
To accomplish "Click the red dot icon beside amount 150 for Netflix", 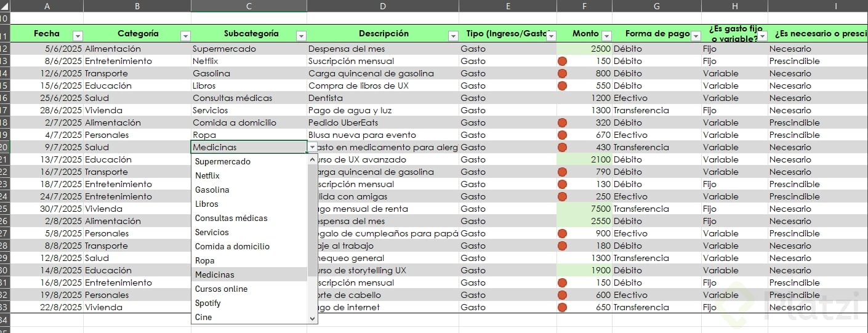I will 562,61.
